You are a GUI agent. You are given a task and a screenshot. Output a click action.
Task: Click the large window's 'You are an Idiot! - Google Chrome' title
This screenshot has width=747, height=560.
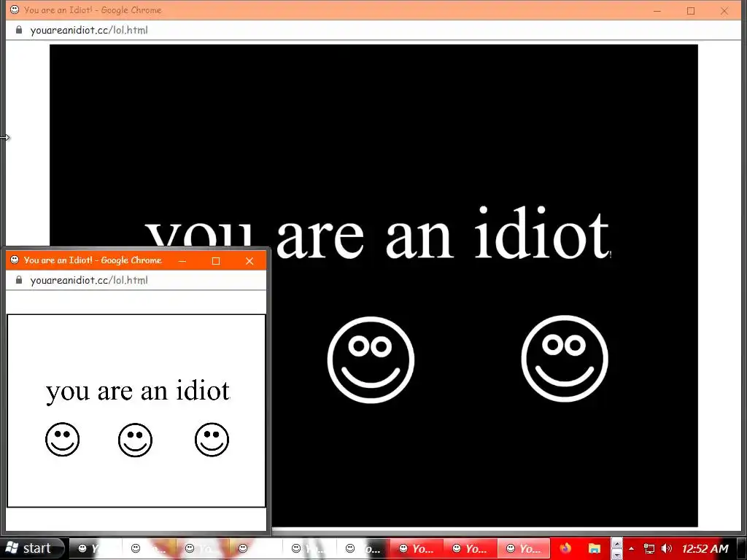coord(93,10)
